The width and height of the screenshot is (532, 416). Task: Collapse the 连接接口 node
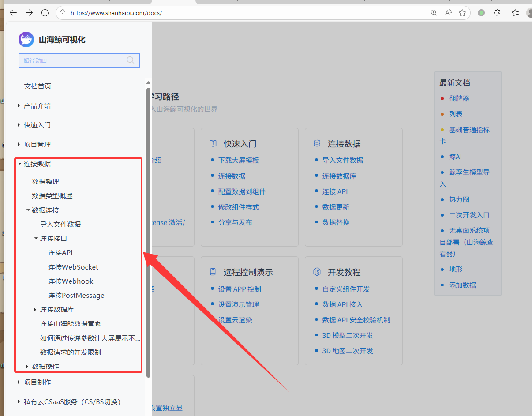[x=36, y=238]
